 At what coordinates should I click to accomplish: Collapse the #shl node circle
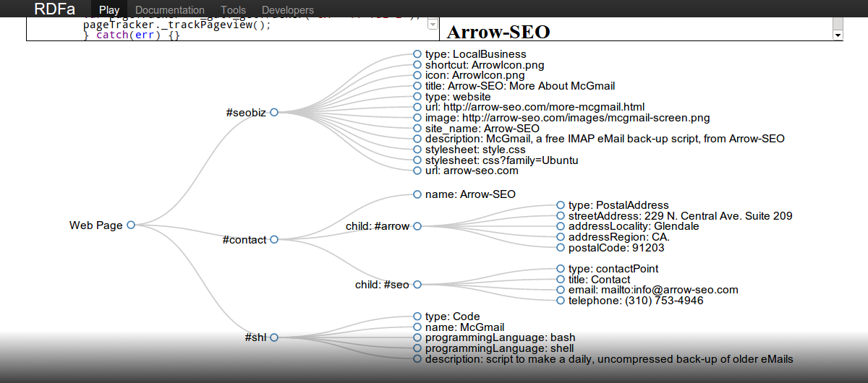(274, 337)
